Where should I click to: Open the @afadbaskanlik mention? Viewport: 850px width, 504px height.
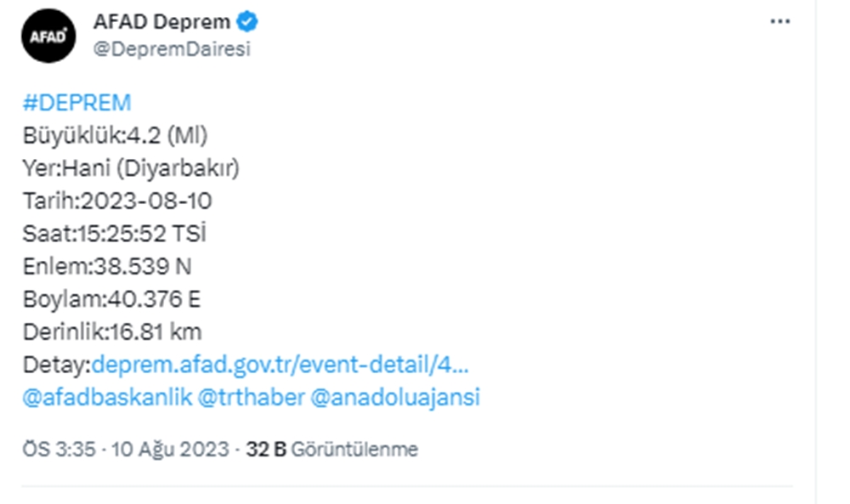click(x=107, y=397)
